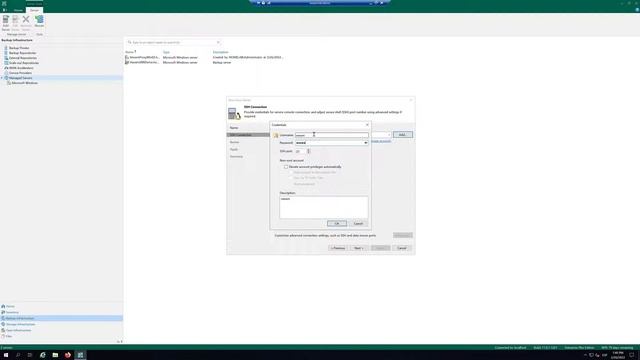Click the Add Server ribbon icon
Image resolution: width=640 pixels, height=360 pixels.
(6, 20)
